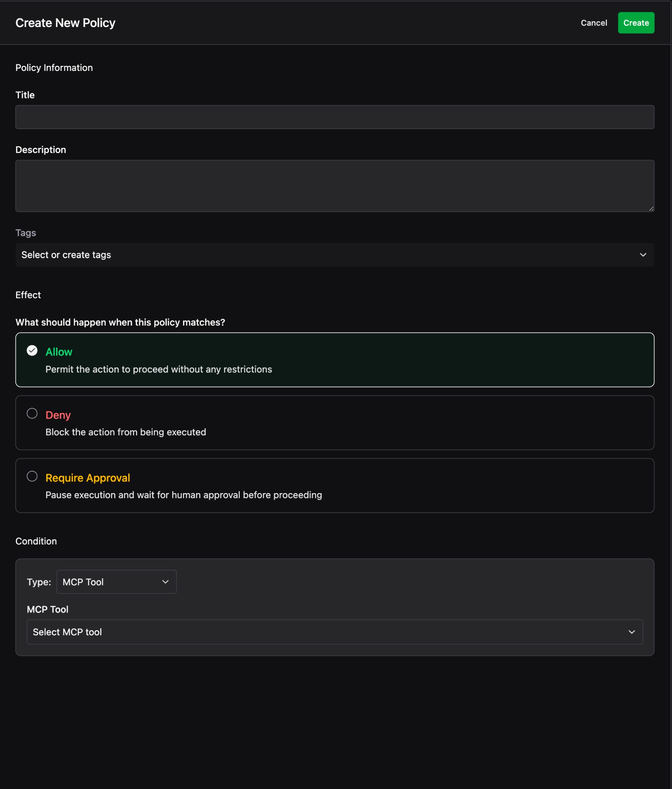Click the yellow Require Approval label
The height and width of the screenshot is (789, 672).
click(x=87, y=478)
